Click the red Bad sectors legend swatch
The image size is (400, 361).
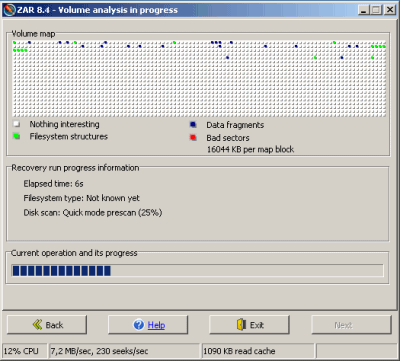point(193,137)
